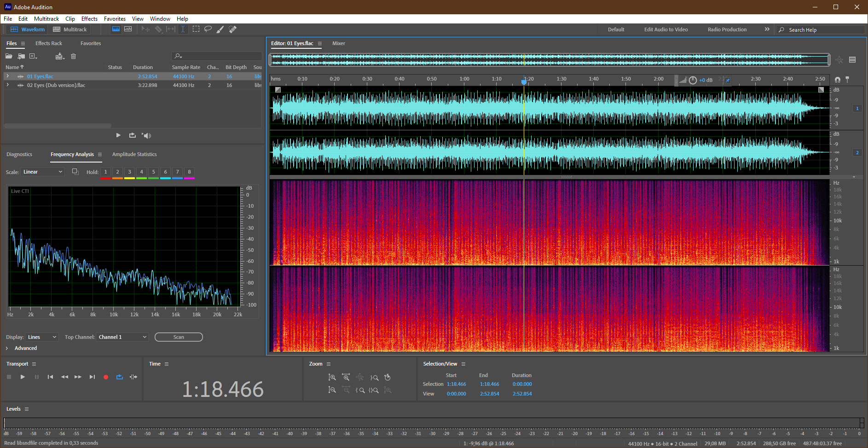
Task: Click the Open File folder icon
Action: (9, 56)
